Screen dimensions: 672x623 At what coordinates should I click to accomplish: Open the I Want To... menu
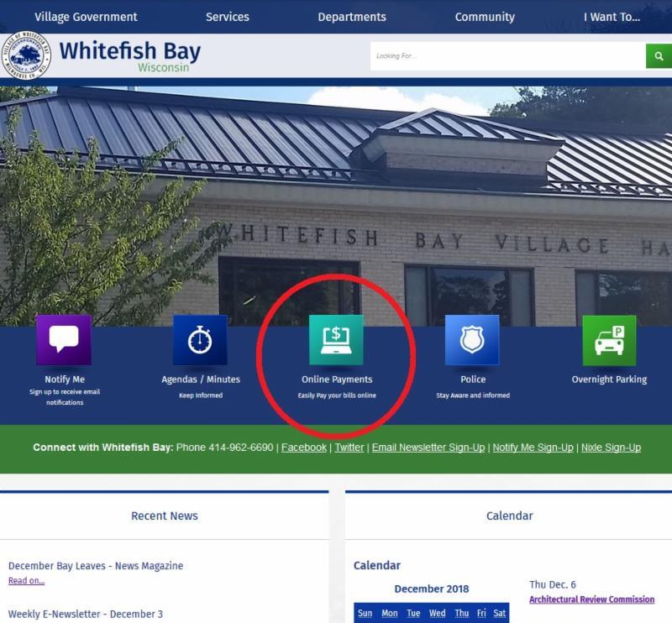point(612,17)
